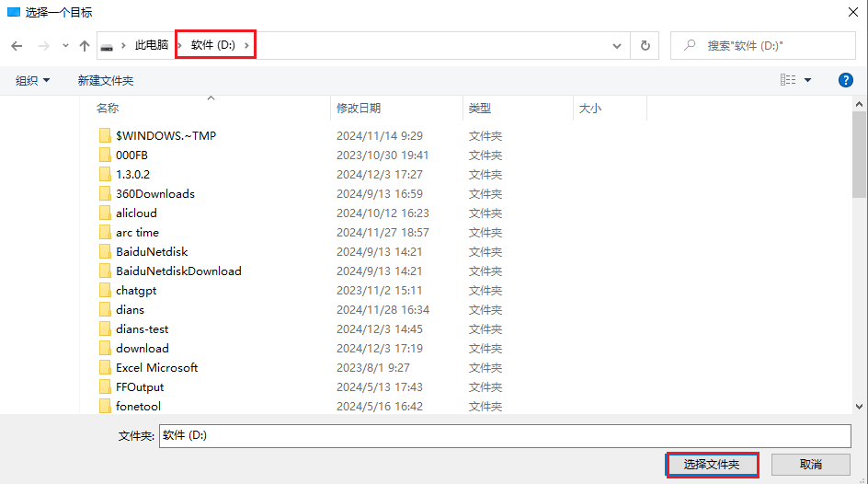The height and width of the screenshot is (484, 868).
Task: Open the 组织 menu
Action: coord(33,81)
